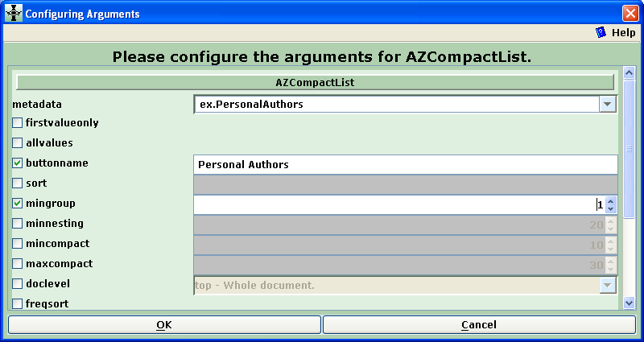Click the vertical scrollbar thumb

[x=629, y=149]
